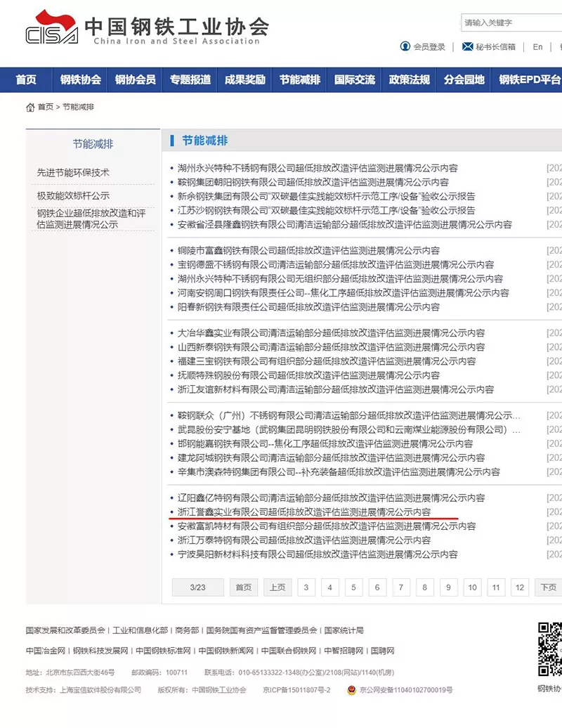The image size is (562, 728).
Task: Open the 湖州永兴特种不锈钢有限公司超低排放 notice
Action: [x=318, y=168]
